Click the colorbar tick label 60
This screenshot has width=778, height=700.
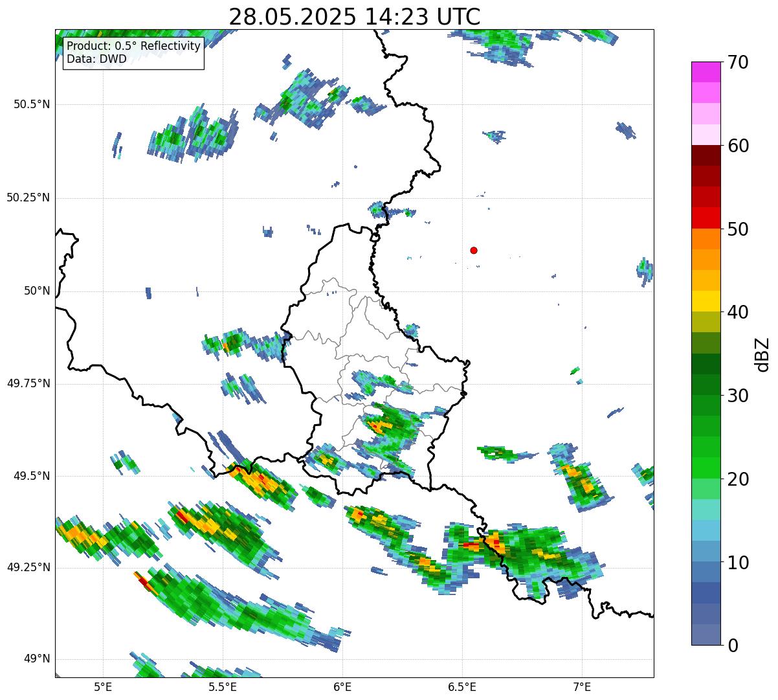[738, 146]
